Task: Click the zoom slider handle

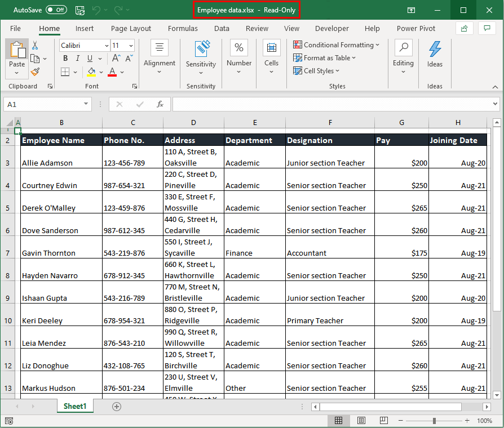Action: [434, 421]
